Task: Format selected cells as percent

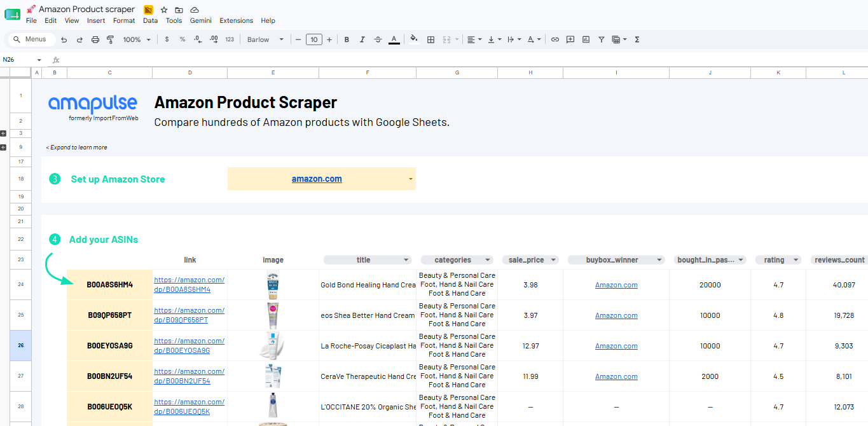Action: [183, 39]
